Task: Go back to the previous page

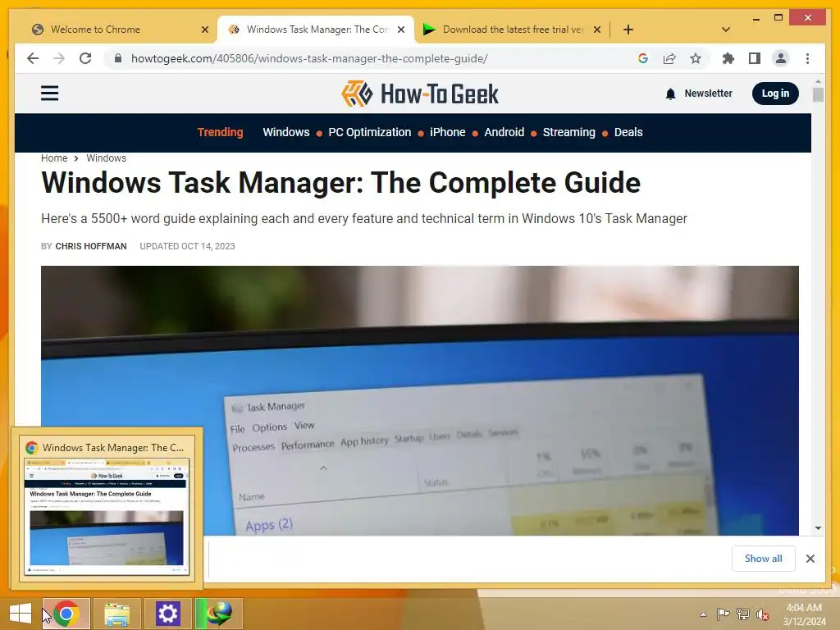Action: coord(33,58)
